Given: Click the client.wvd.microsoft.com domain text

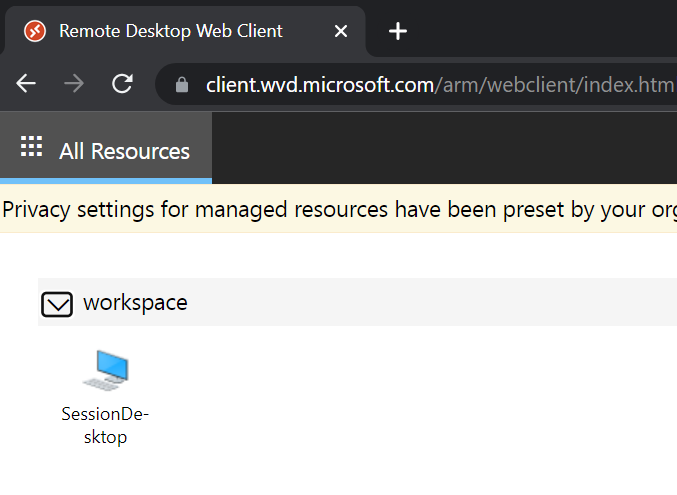Looking at the screenshot, I should click(318, 85).
